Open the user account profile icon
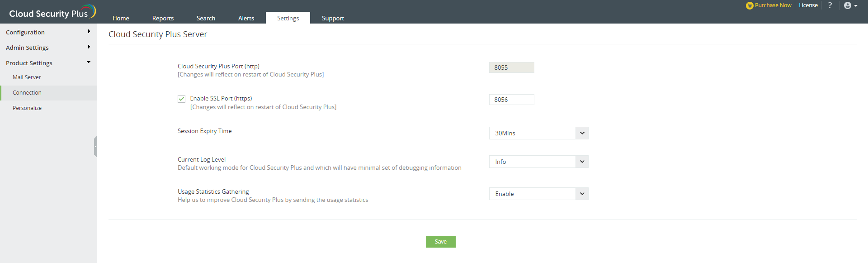Screen dimensions: 868x263 point(848,5)
